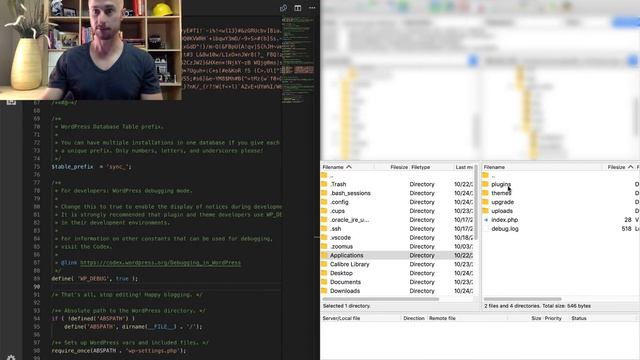Select the .bash_sessions directory row
The image size is (640, 360).
398,193
